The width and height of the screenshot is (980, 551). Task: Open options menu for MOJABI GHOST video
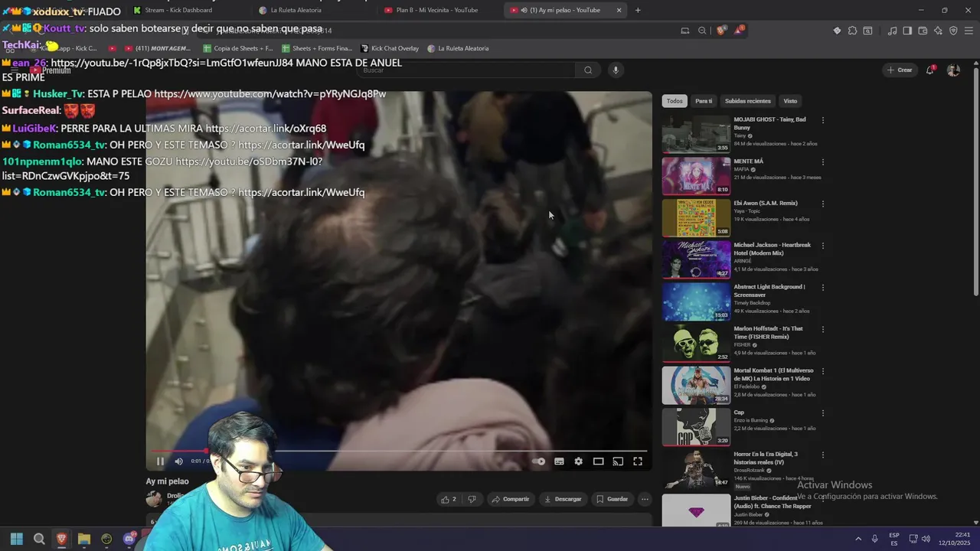823,120
